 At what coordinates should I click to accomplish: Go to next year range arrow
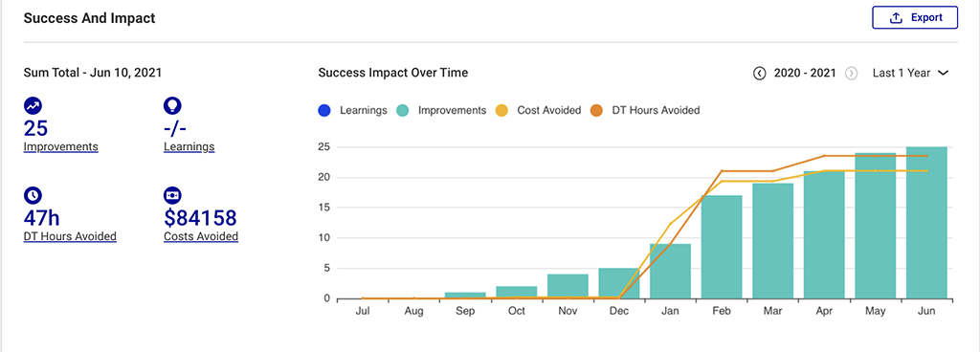pyautogui.click(x=851, y=73)
